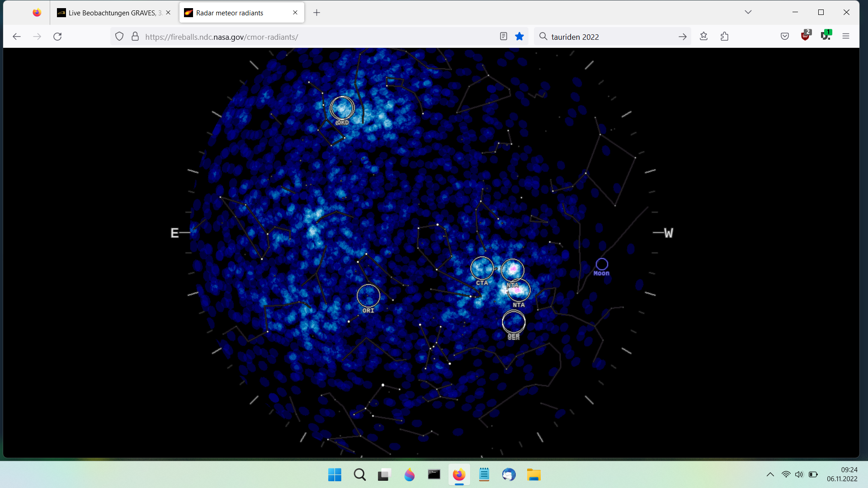Viewport: 868px width, 488px height.
Task: Open the colorful teardrop app on taskbar
Action: point(409,475)
